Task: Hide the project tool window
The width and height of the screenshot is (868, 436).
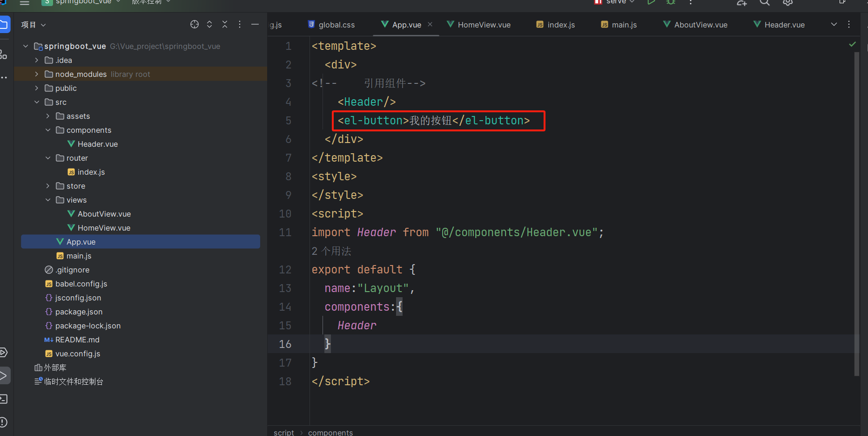Action: (255, 24)
